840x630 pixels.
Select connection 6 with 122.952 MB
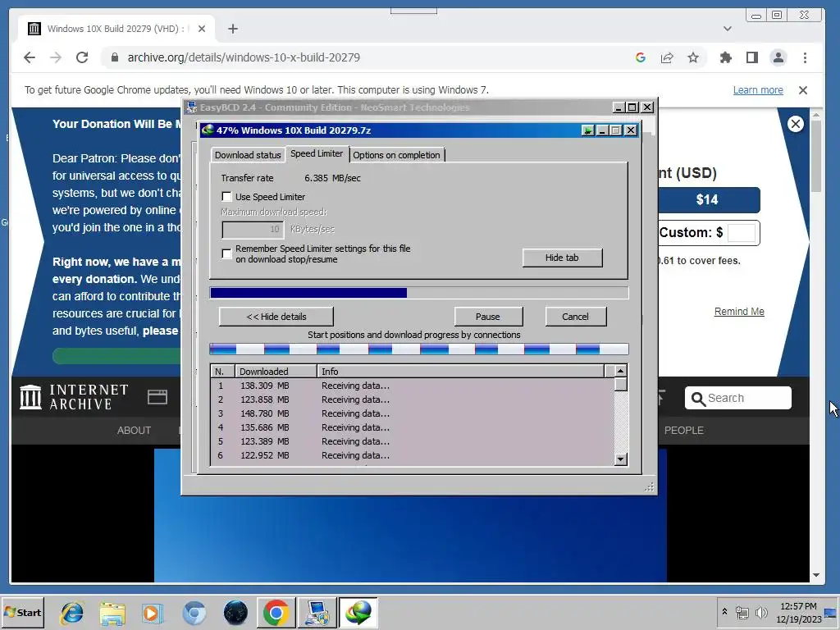click(413, 455)
